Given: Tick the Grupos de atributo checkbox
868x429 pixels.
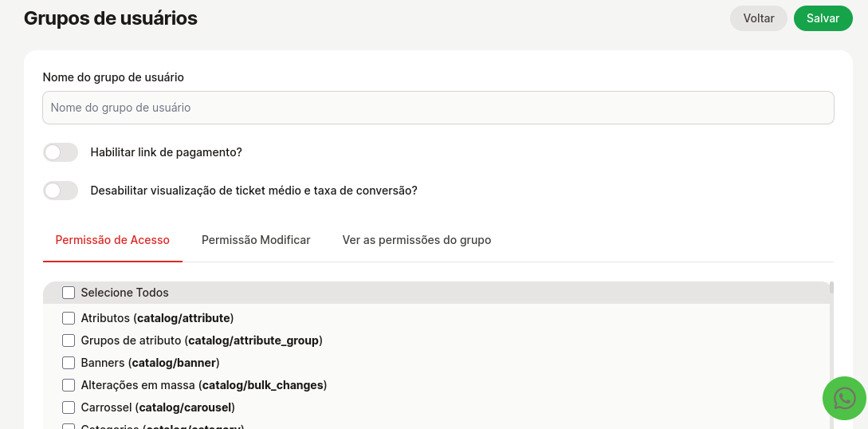Looking at the screenshot, I should point(68,340).
